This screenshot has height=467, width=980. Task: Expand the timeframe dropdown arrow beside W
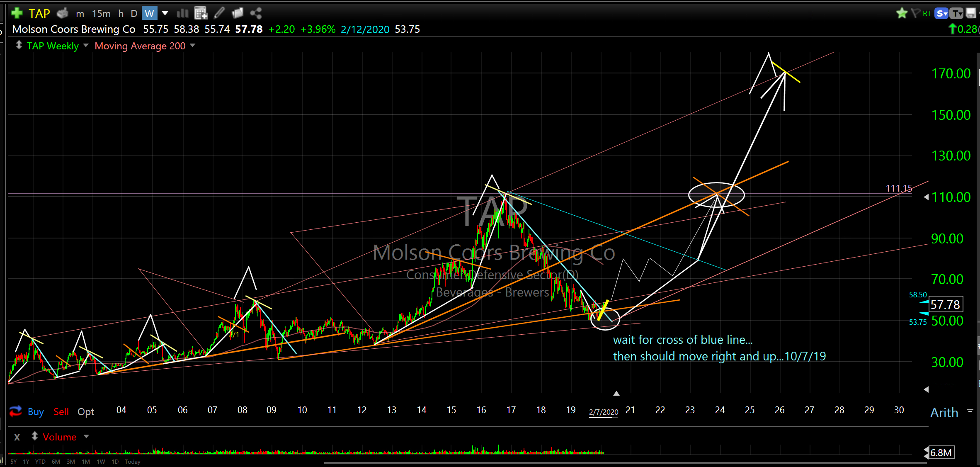[x=165, y=13]
